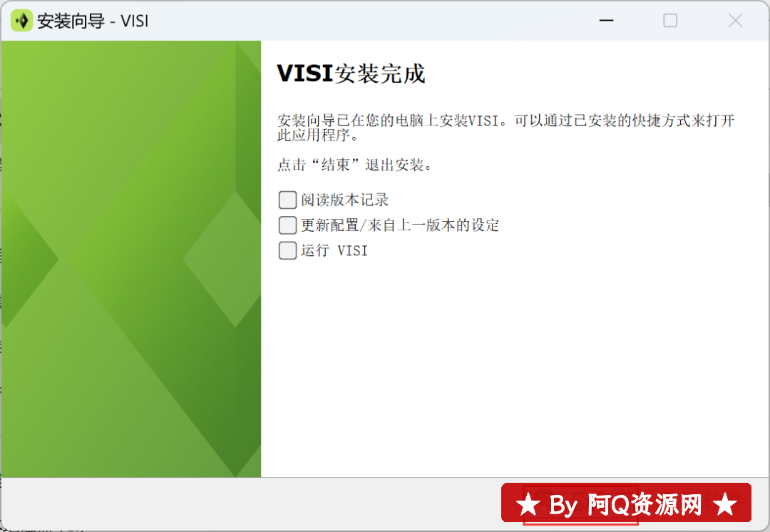Click the 阅读版本记录 label text
This screenshot has height=532, width=770.
coord(345,200)
